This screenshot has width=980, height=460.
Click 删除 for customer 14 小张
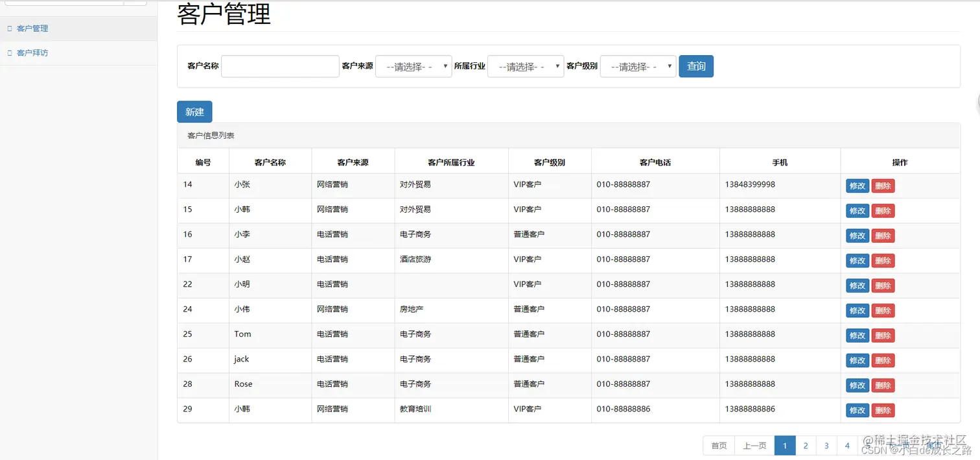click(883, 186)
